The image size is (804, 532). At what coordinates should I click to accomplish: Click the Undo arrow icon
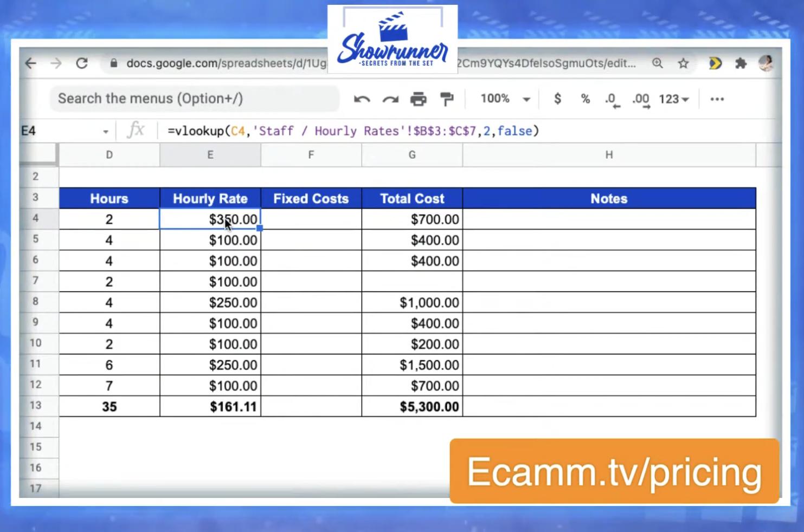click(x=362, y=99)
